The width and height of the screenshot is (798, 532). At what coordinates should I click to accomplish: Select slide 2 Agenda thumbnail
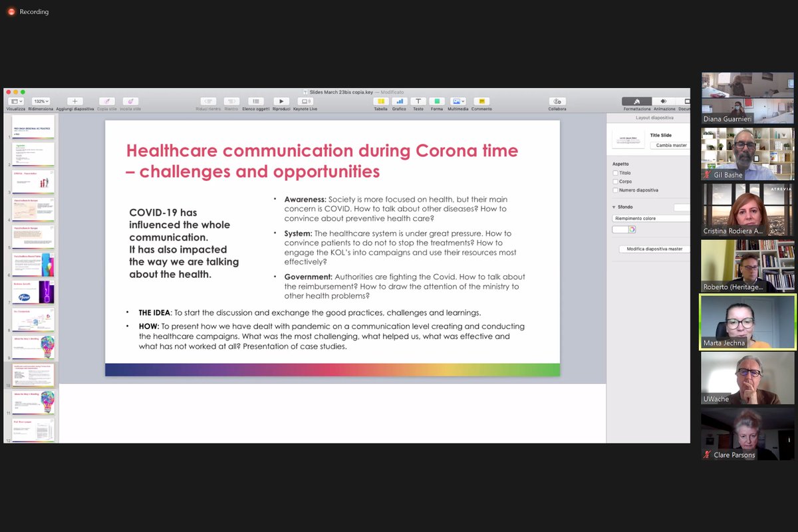(x=33, y=154)
